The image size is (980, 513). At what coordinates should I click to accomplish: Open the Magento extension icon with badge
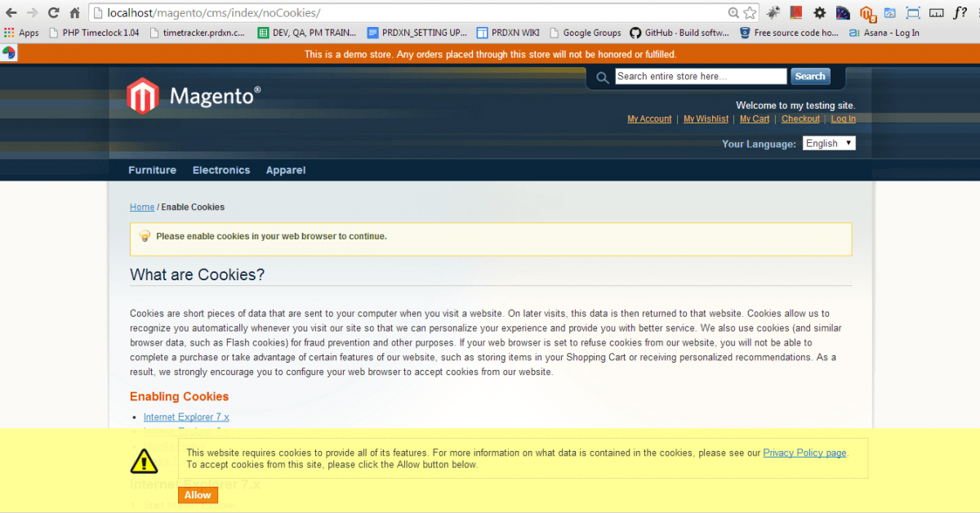coord(867,13)
